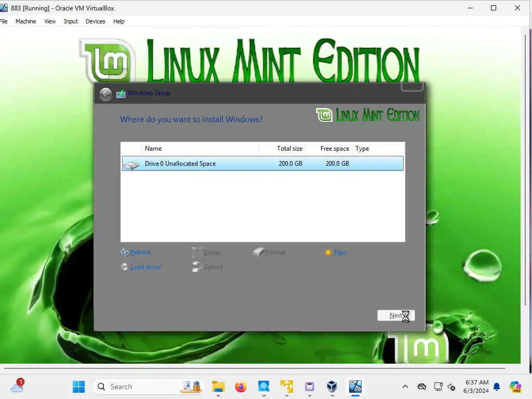Screen dimensions: 532x399
Task: Open the notifications bell icon
Action: coord(497,387)
